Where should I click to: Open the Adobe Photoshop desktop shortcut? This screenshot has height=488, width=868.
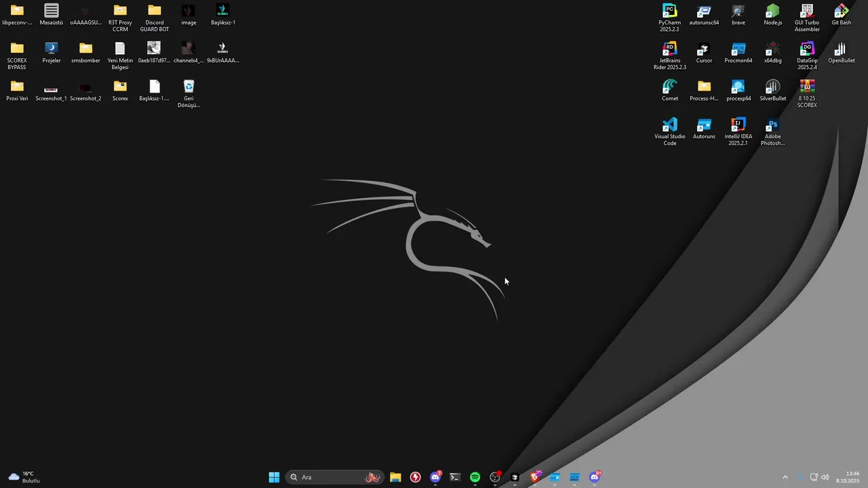pyautogui.click(x=772, y=131)
